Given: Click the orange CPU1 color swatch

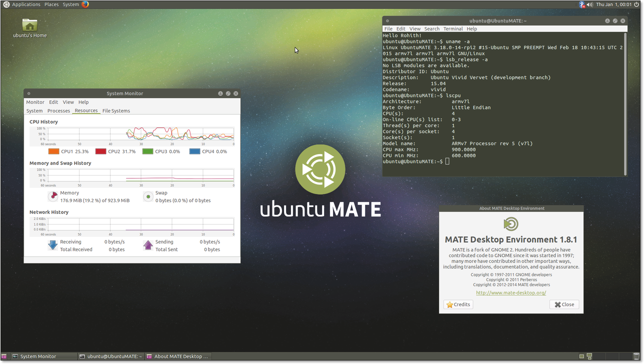Looking at the screenshot, I should (53, 151).
